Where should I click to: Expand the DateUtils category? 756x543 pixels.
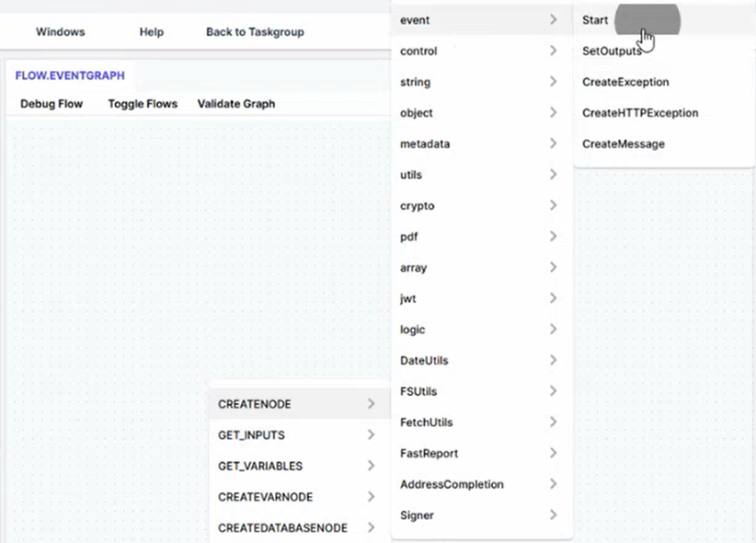click(x=482, y=360)
